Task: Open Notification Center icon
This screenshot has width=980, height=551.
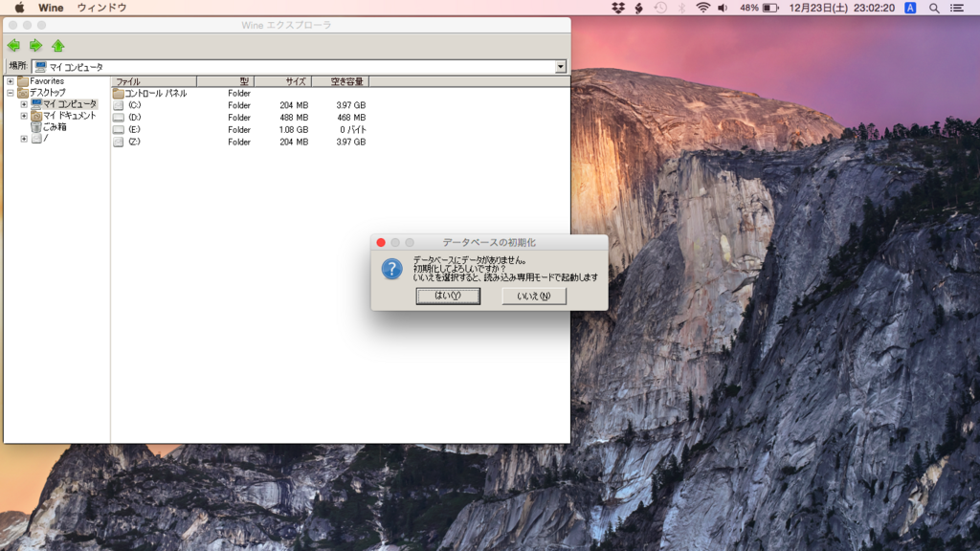Action: [x=957, y=8]
